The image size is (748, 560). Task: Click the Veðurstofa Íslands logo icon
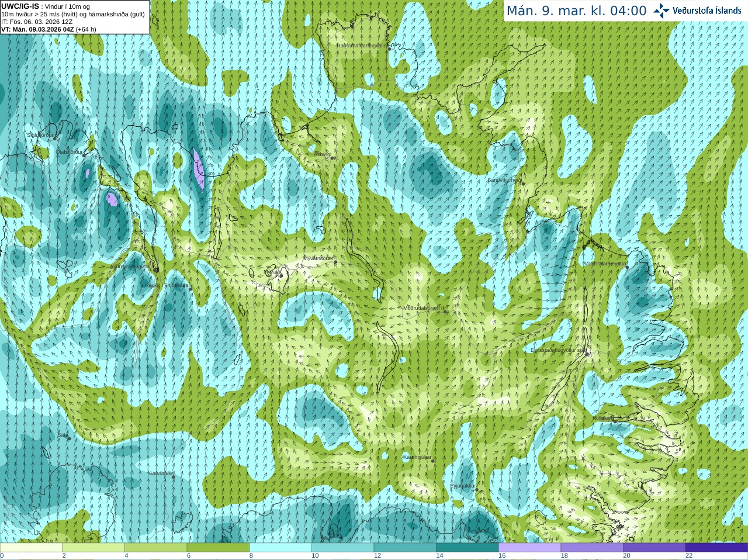pyautogui.click(x=662, y=11)
